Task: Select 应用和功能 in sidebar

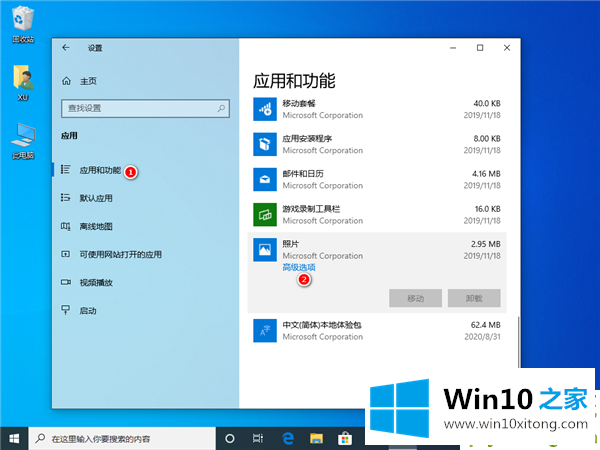Action: [100, 170]
